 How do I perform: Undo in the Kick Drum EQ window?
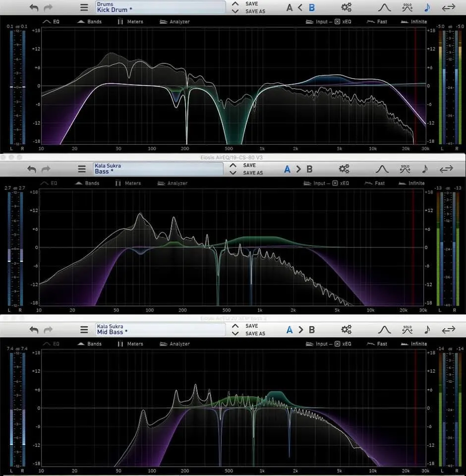click(34, 7)
